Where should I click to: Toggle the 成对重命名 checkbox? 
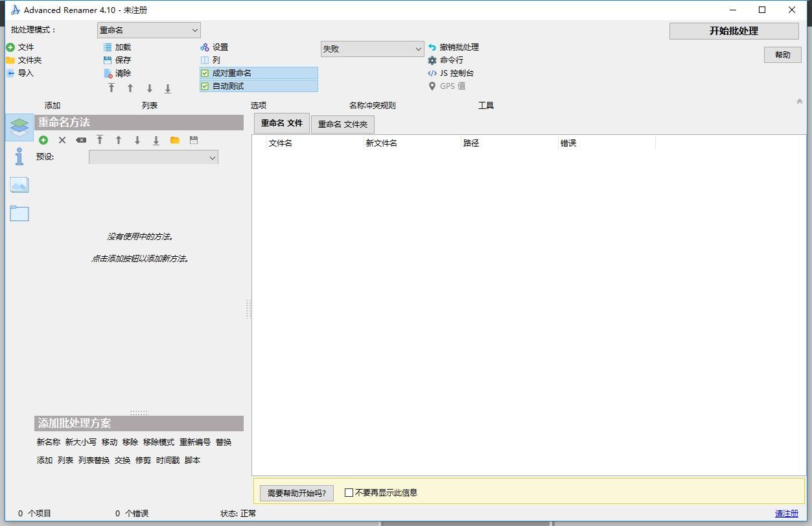point(205,73)
